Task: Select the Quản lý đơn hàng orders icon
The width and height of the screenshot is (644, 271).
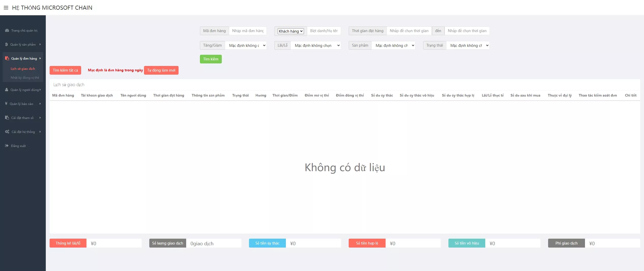Action: [7, 58]
